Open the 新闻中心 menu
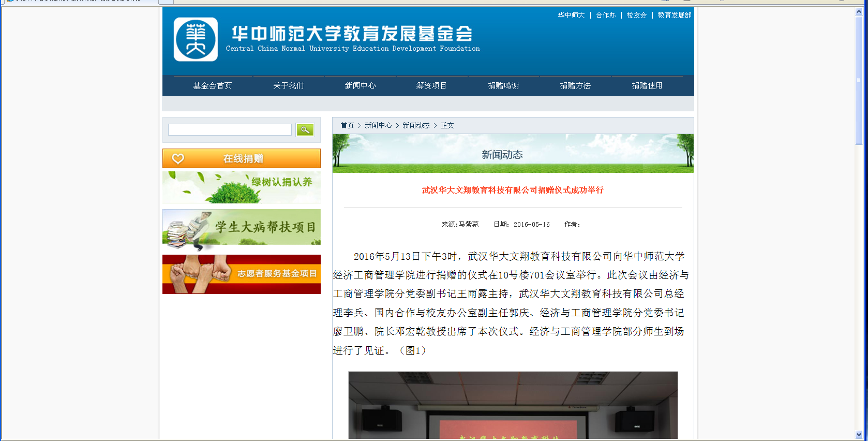The width and height of the screenshot is (868, 441). [361, 86]
